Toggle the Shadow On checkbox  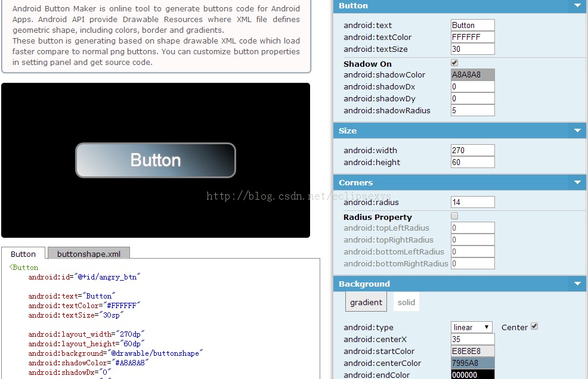[454, 63]
